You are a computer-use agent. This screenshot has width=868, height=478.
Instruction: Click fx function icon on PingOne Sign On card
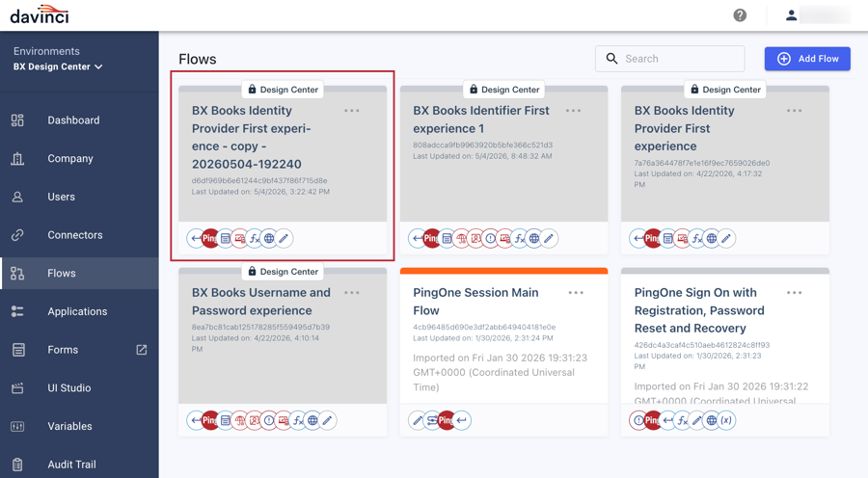coord(683,420)
